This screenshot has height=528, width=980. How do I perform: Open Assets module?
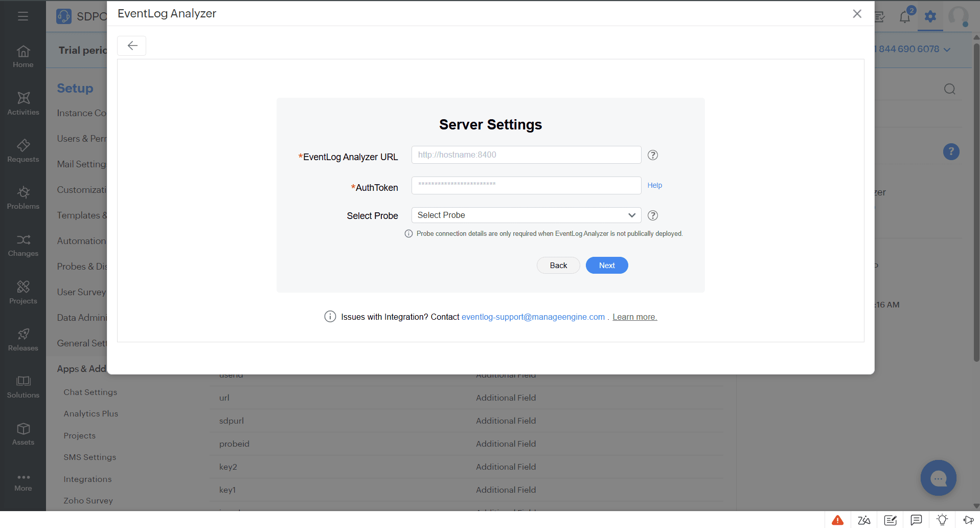point(23,434)
